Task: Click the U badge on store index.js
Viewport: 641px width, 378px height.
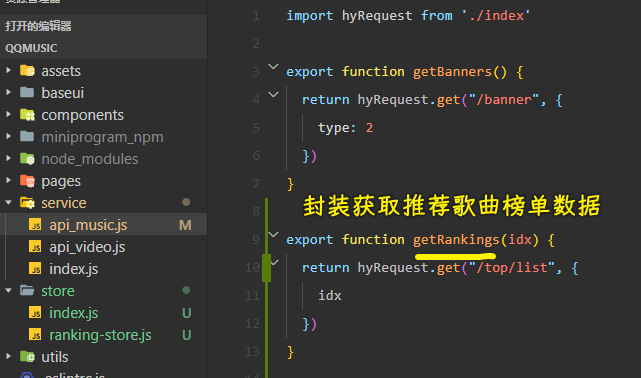Action: coord(186,313)
